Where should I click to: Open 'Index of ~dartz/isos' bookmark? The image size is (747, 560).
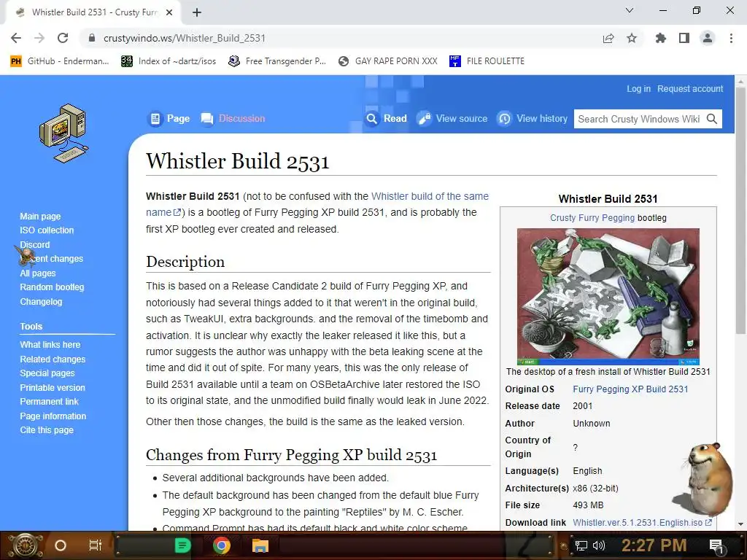pyautogui.click(x=169, y=61)
